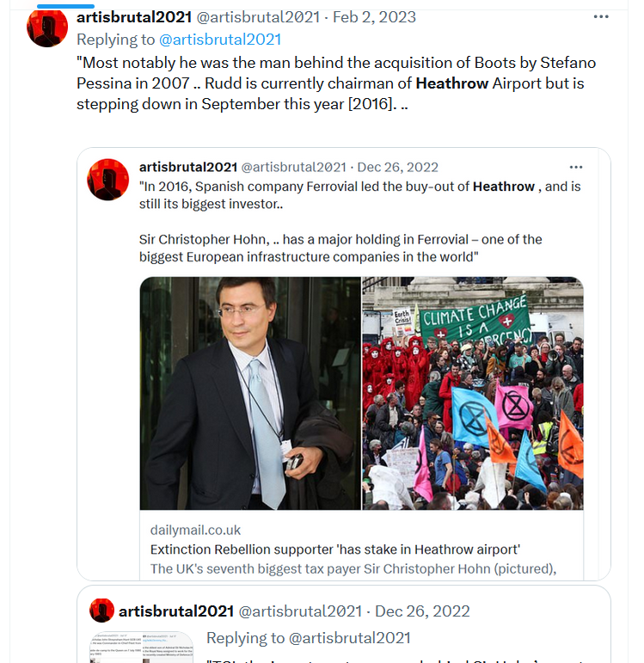The image size is (644, 663).
Task: Open the top tweet's three-dot more menu
Action: pyautogui.click(x=601, y=17)
